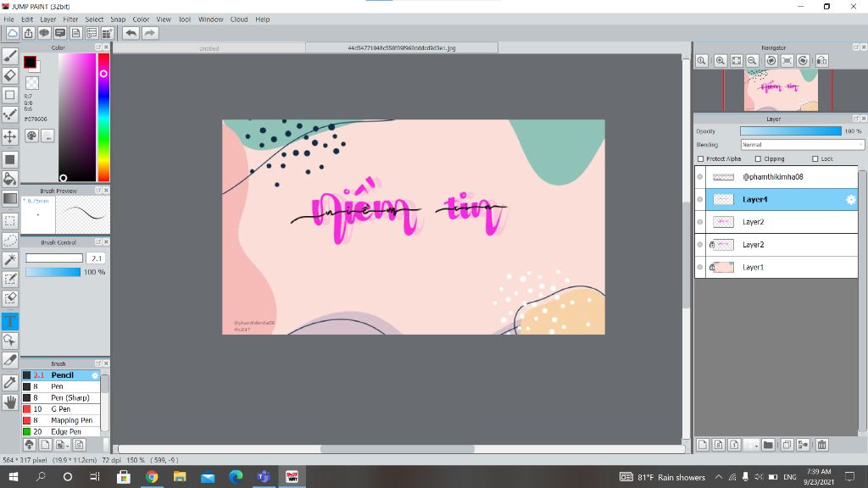The image size is (868, 488).
Task: Open the File menu
Action: [x=8, y=19]
